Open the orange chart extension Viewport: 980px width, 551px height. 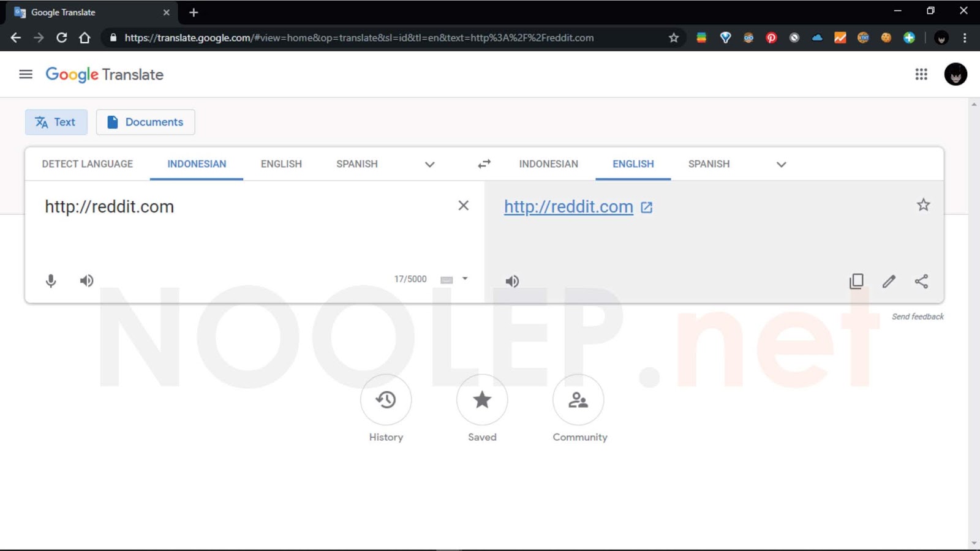[840, 37]
